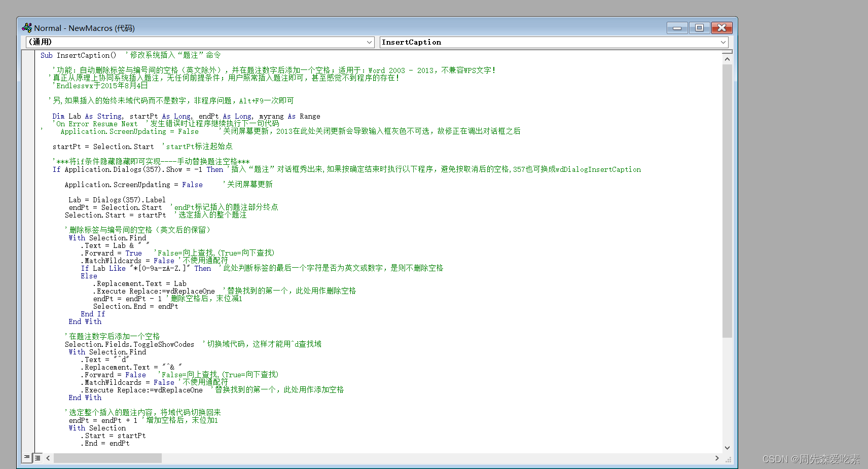Image resolution: width=868 pixels, height=469 pixels.
Task: Close the NewMacros code window
Action: click(721, 28)
